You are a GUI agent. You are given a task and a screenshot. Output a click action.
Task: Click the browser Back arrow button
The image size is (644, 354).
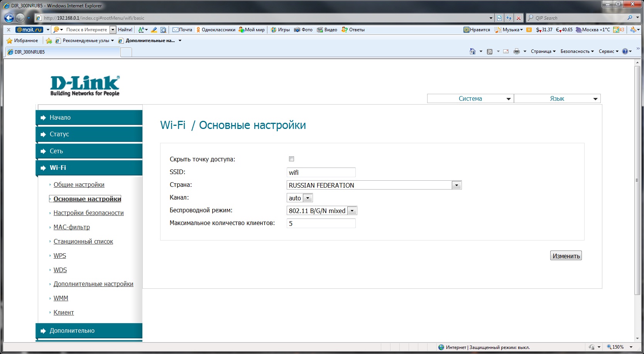tap(9, 18)
